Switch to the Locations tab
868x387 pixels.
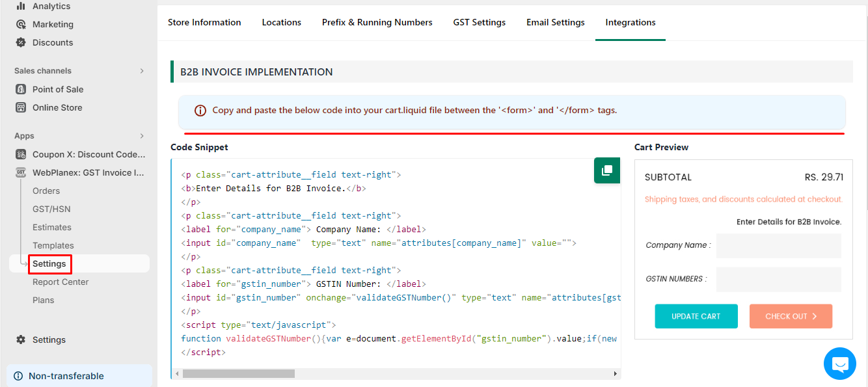[282, 22]
